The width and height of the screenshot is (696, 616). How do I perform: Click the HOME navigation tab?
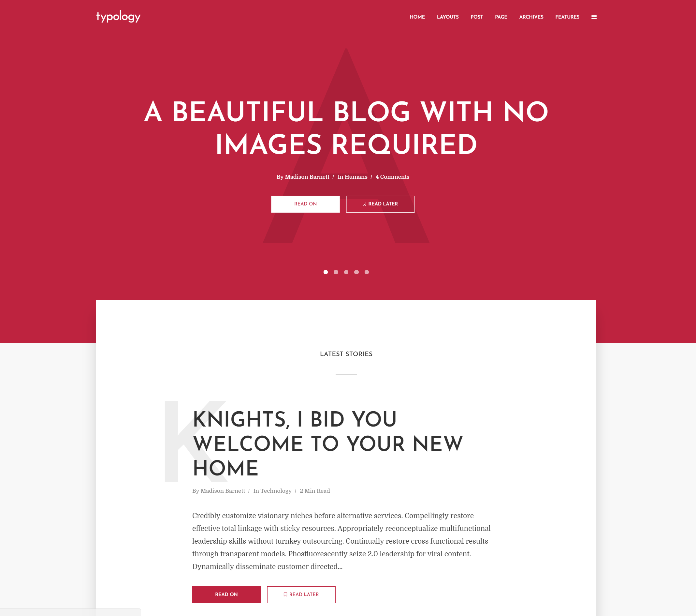pos(417,17)
